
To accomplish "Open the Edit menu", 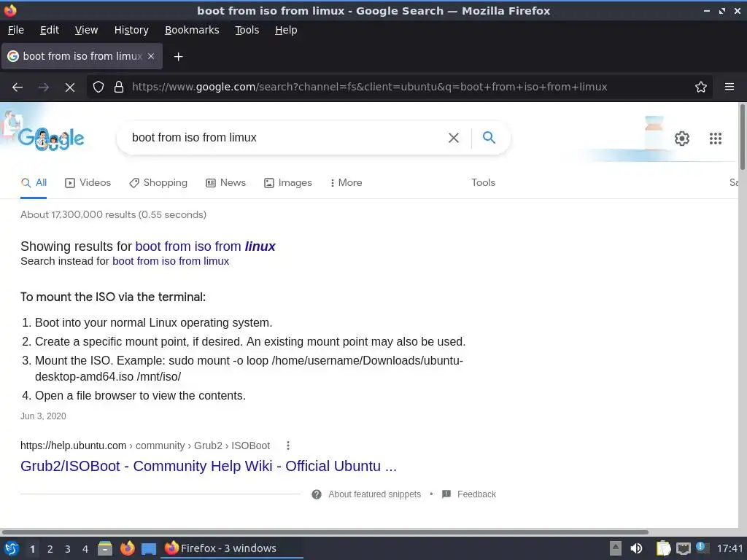I will coord(50,30).
